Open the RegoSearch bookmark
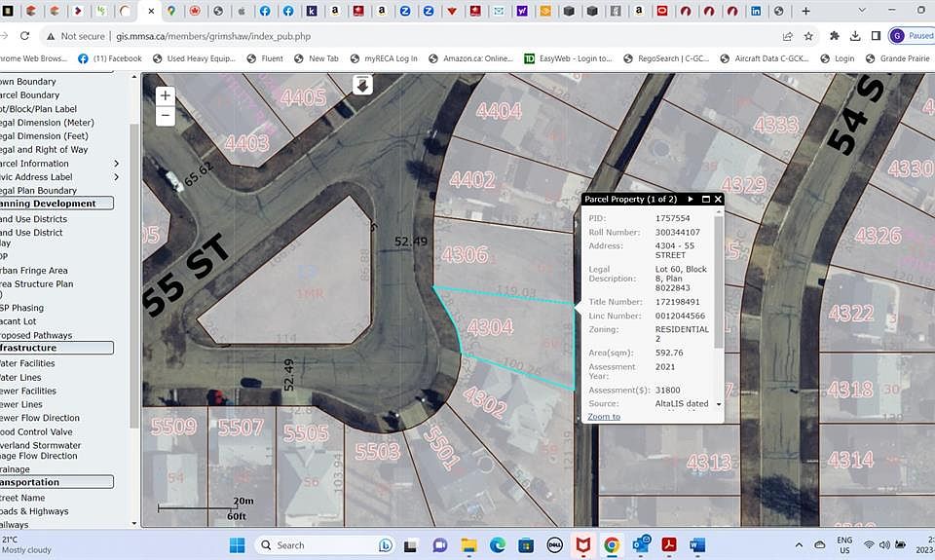This screenshot has width=935, height=560. point(666,58)
